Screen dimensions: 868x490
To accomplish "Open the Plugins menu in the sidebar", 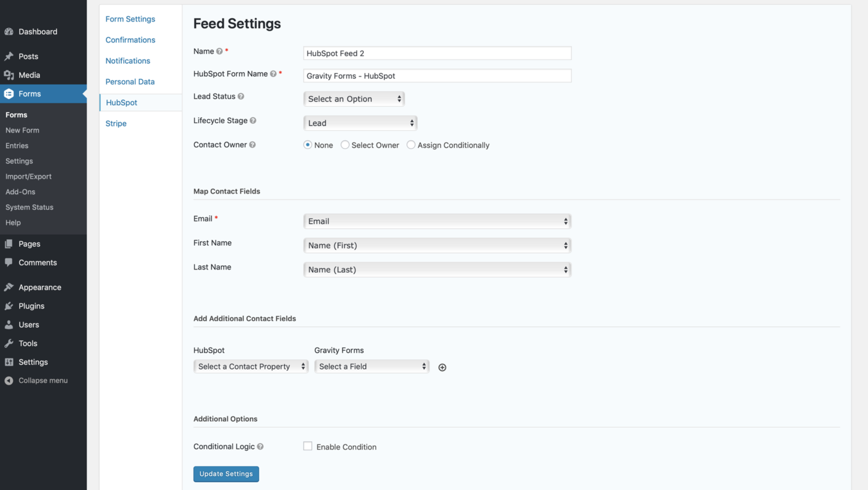I will pos(31,306).
